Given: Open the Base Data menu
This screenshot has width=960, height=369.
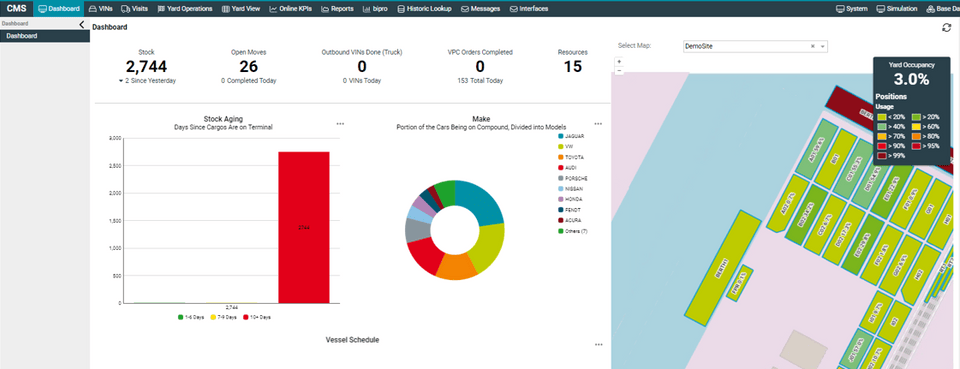Looking at the screenshot, I should coord(942,9).
